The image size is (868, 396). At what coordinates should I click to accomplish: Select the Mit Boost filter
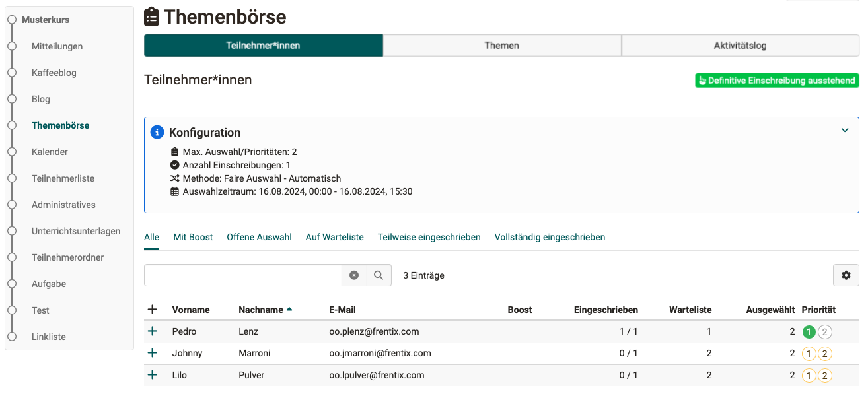click(192, 236)
